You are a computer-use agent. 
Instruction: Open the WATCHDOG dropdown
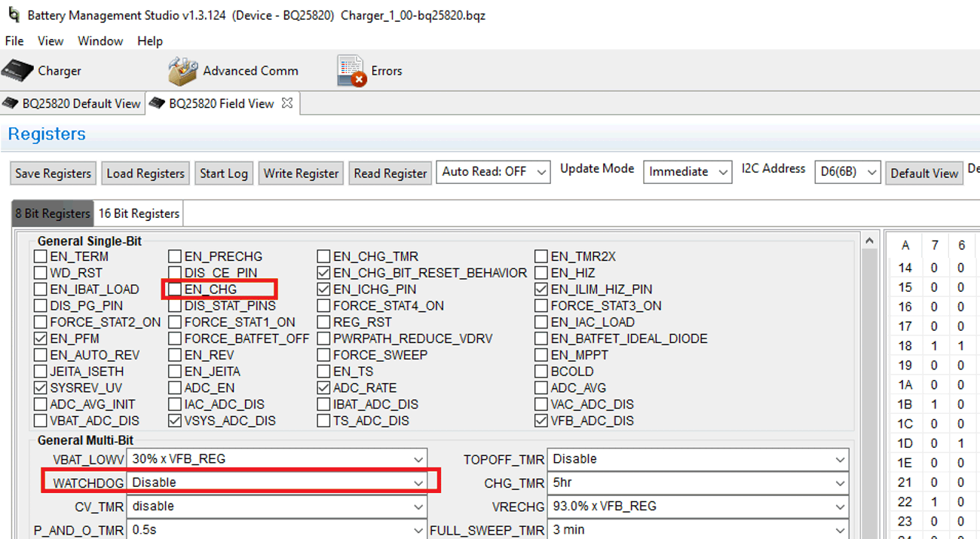[419, 481]
